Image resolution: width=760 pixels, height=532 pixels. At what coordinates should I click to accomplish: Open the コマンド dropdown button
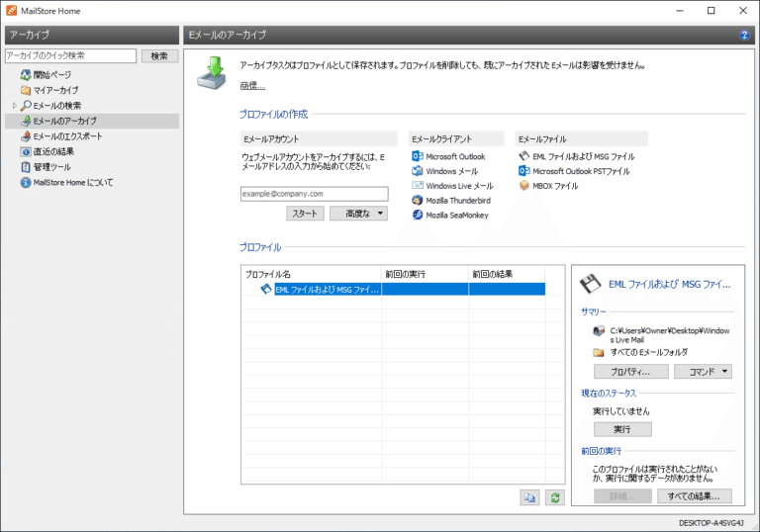pos(703,372)
